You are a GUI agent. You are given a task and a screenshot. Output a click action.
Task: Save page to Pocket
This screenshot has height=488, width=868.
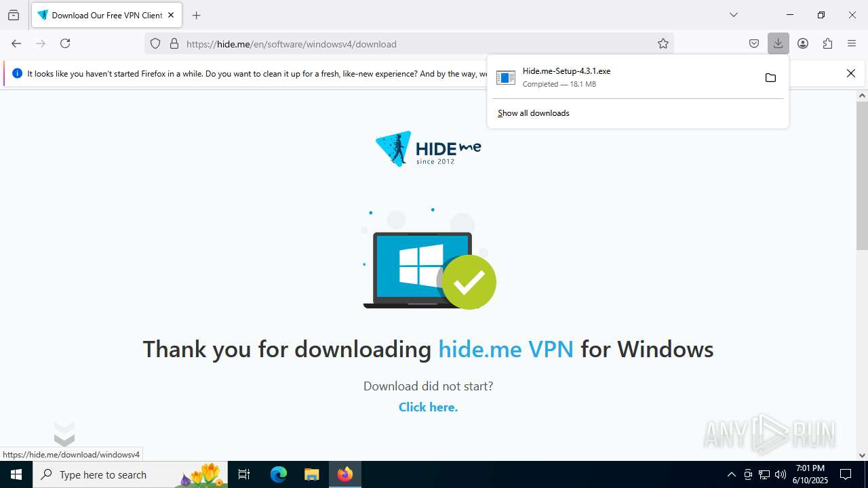click(x=754, y=43)
